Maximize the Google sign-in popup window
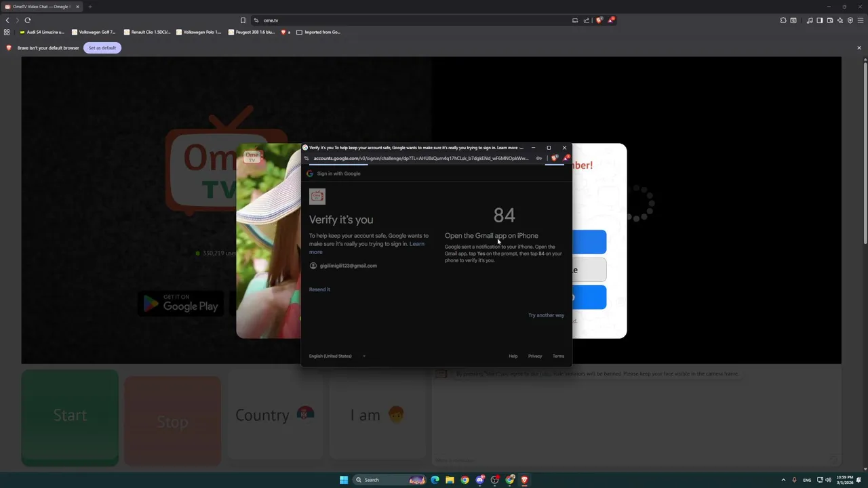Viewport: 868px width, 488px height. [549, 147]
